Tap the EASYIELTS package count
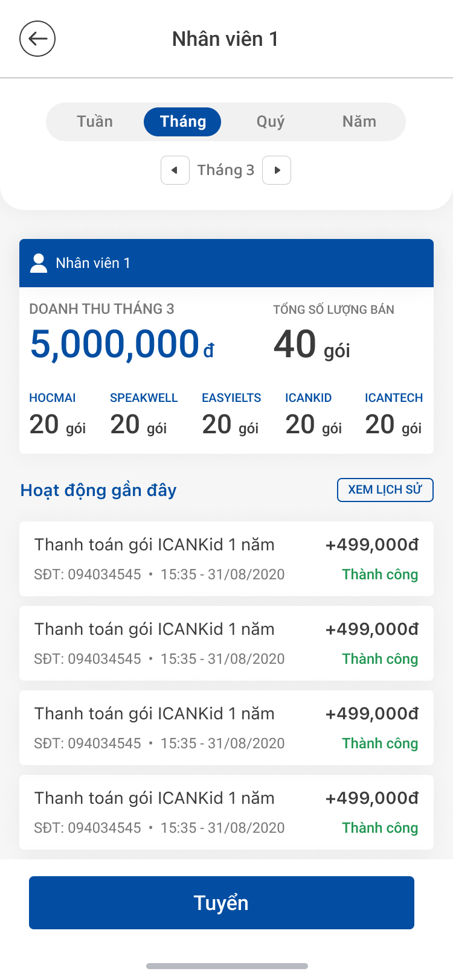The width and height of the screenshot is (453, 980). (231, 425)
